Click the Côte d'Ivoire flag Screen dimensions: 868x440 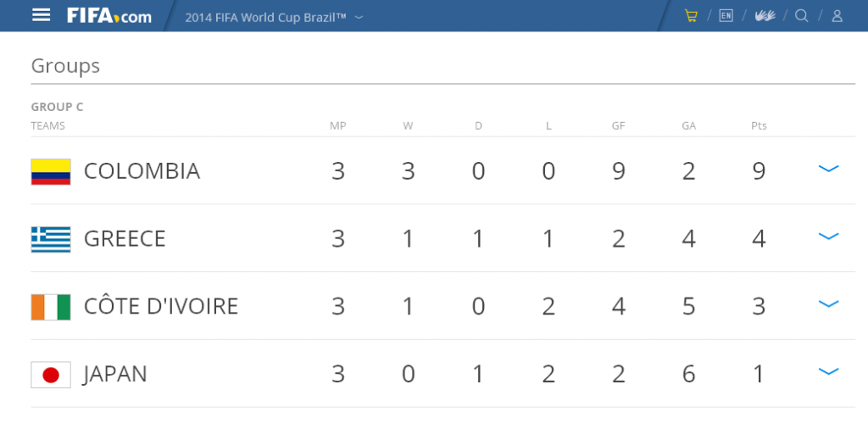coord(51,307)
